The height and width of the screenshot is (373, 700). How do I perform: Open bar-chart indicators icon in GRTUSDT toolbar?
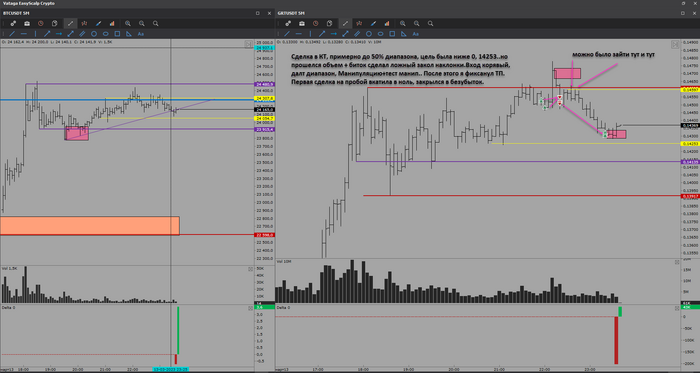(x=387, y=23)
